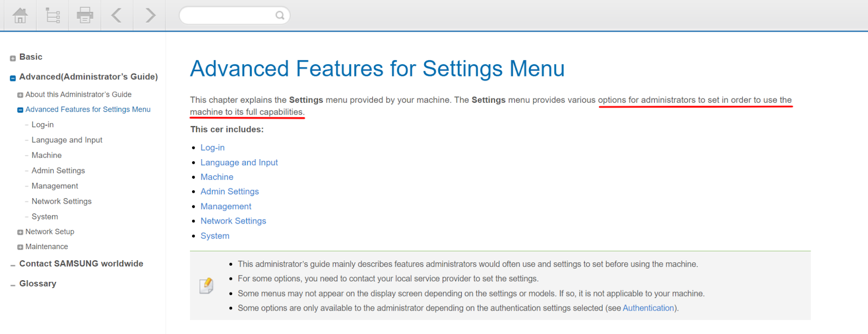868x334 pixels.
Task: Expand About this Administrator's Guide
Action: (x=20, y=95)
